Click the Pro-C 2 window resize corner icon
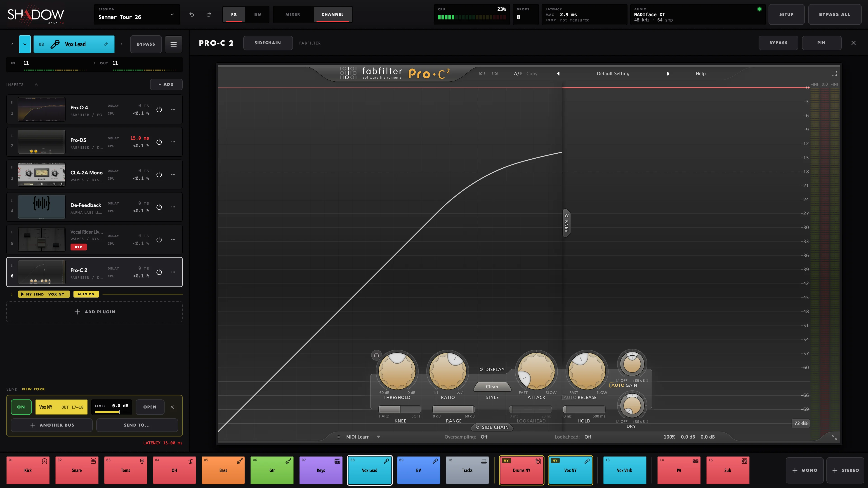868x488 pixels. click(834, 437)
